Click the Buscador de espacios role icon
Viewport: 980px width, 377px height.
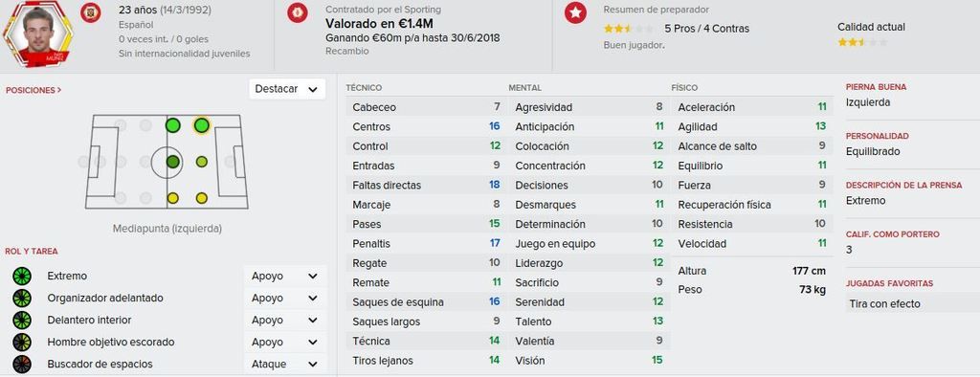click(x=22, y=364)
